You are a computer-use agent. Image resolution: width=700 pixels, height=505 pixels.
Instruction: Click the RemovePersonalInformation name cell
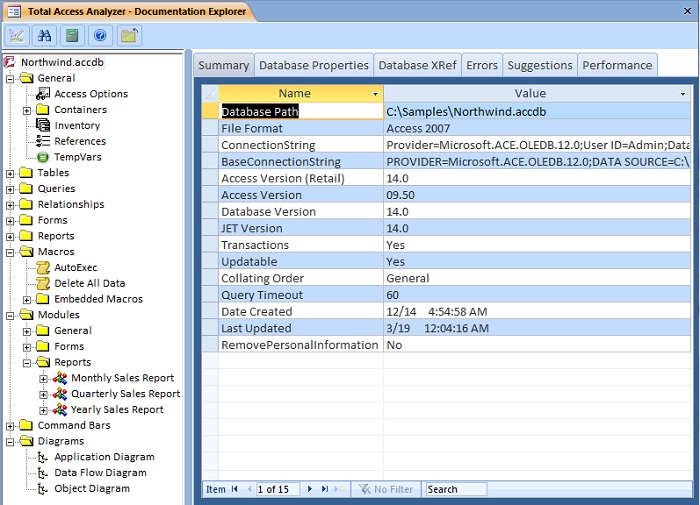(301, 345)
